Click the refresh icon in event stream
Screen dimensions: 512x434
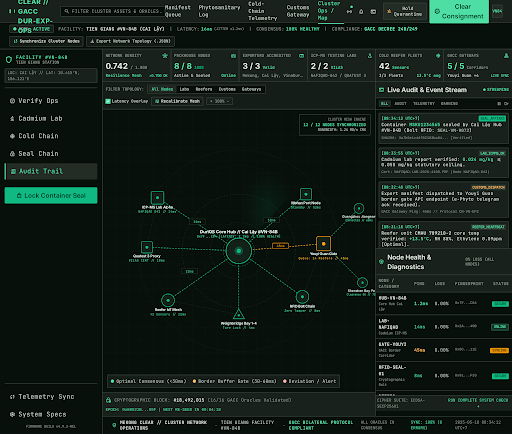(x=506, y=104)
